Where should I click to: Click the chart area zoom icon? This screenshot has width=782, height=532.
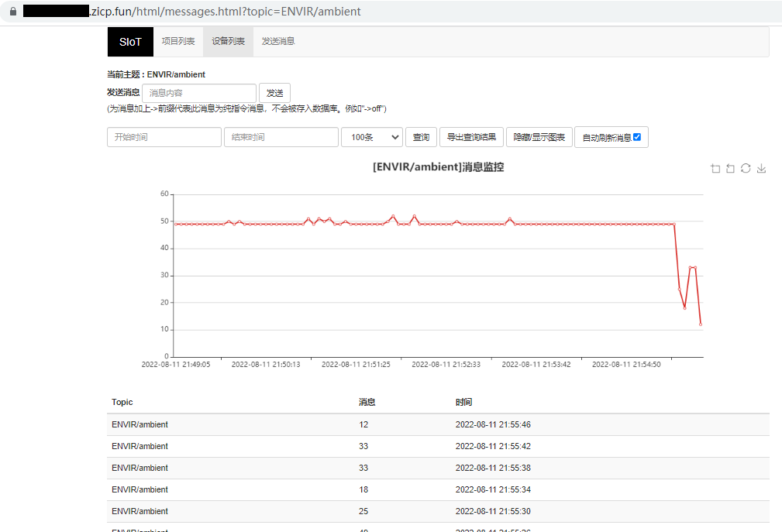tap(715, 168)
